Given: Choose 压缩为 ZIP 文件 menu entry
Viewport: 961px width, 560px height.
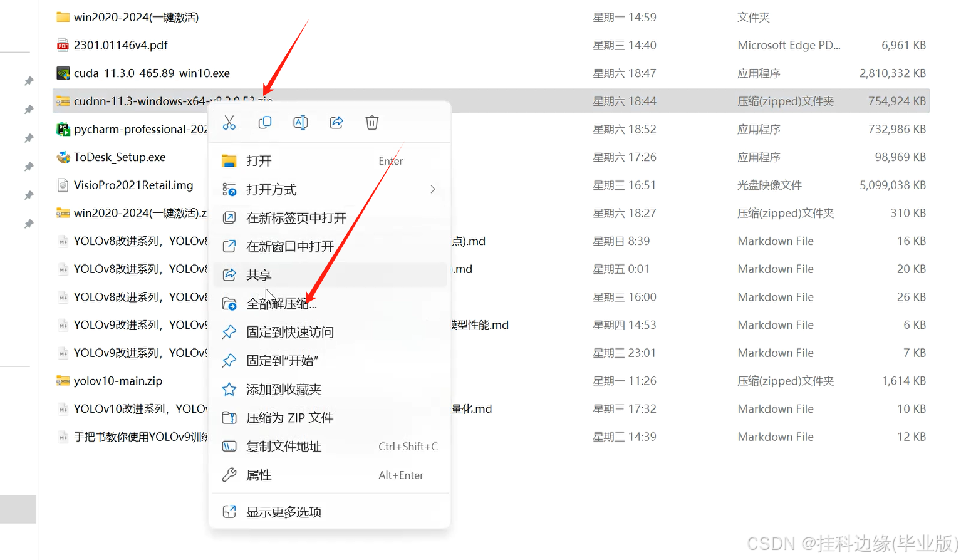Looking at the screenshot, I should click(330, 418).
